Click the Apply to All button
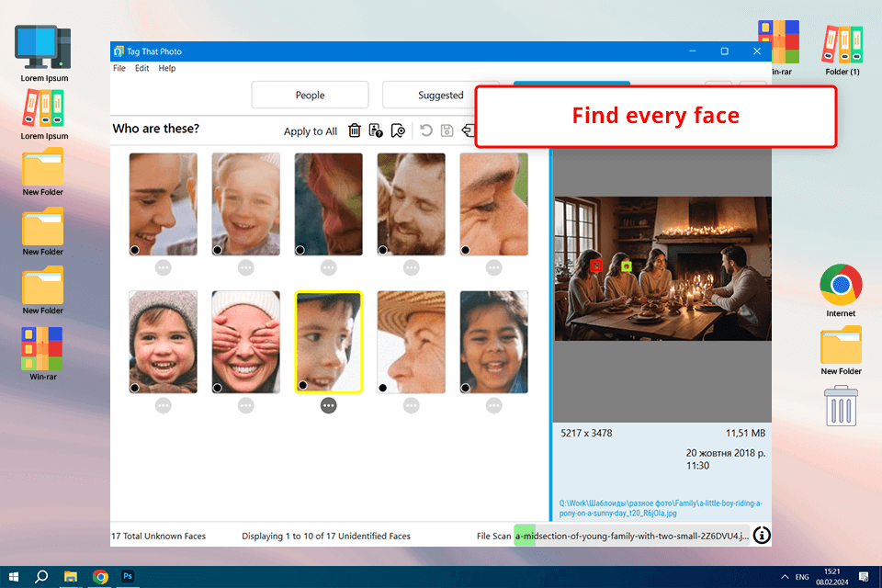 (311, 131)
